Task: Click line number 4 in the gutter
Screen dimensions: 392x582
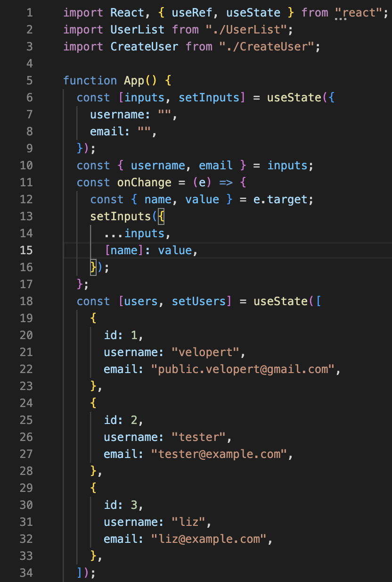Action: [30, 64]
